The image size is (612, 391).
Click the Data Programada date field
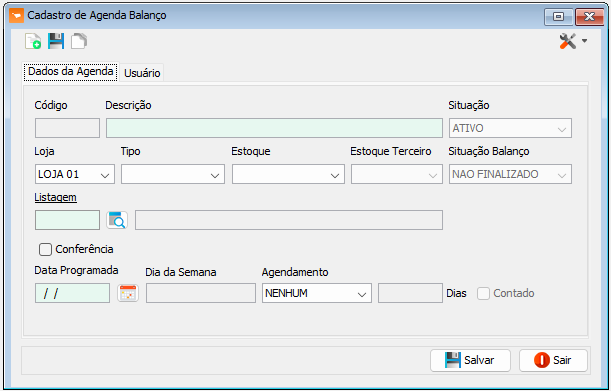click(x=72, y=293)
